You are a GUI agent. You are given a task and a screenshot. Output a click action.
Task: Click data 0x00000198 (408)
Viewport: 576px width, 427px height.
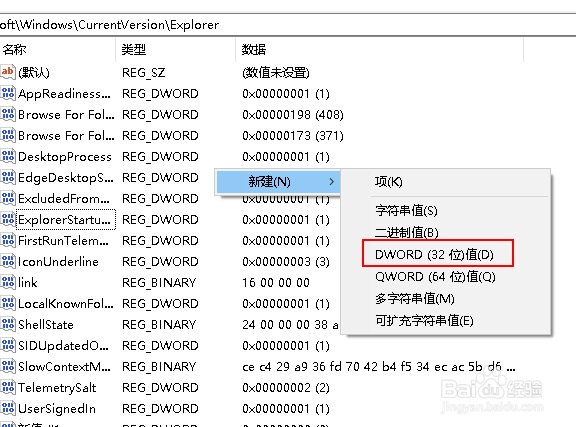click(x=293, y=115)
